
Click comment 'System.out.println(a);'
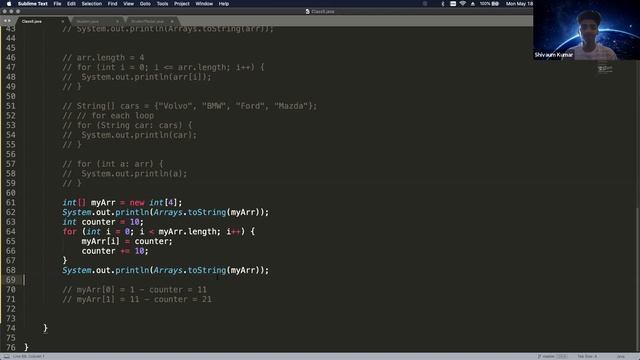click(x=125, y=174)
